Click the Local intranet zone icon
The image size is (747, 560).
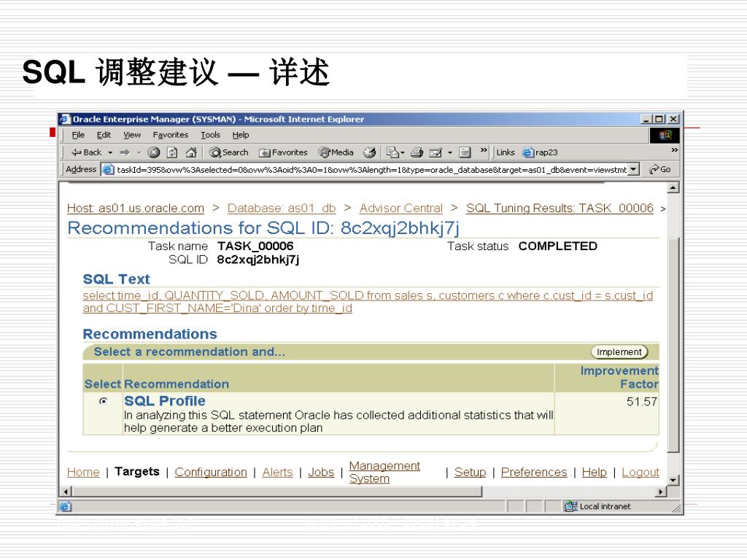570,506
